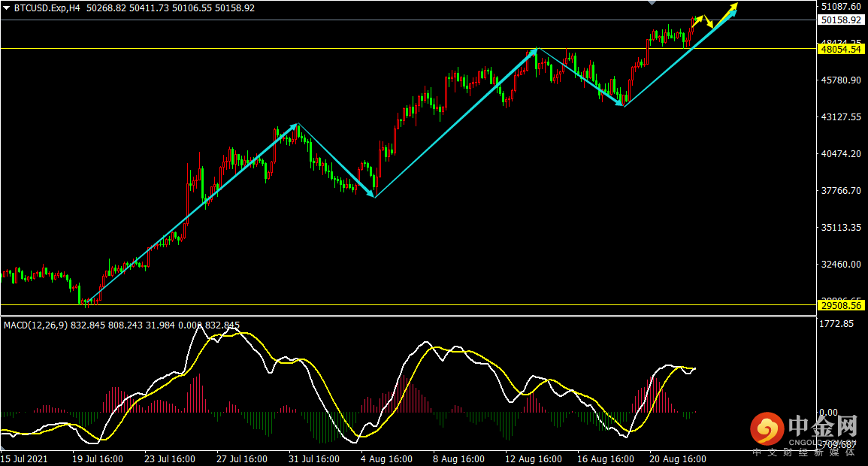Click the 23 Jul 16:00 time label
Image resolution: width=868 pixels, height=466 pixels.
[x=170, y=459]
